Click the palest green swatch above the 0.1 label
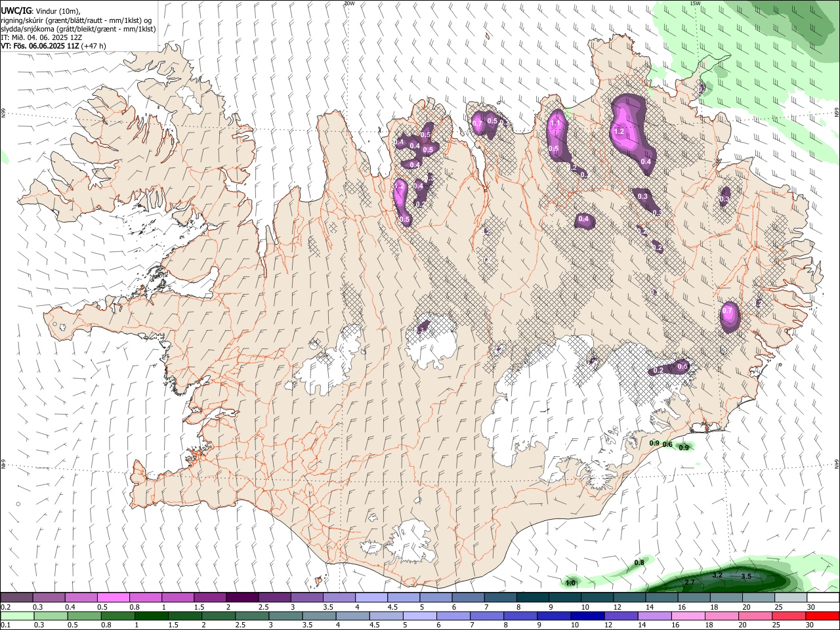This screenshot has height=630, width=840. [17, 616]
